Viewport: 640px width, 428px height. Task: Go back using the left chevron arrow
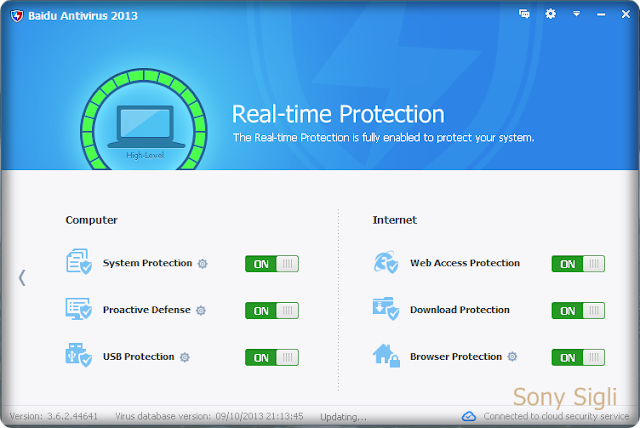coord(22,278)
